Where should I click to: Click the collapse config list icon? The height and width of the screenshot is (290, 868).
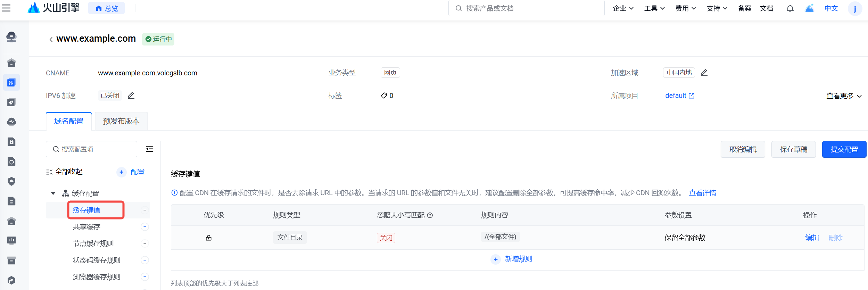pyautogui.click(x=150, y=149)
